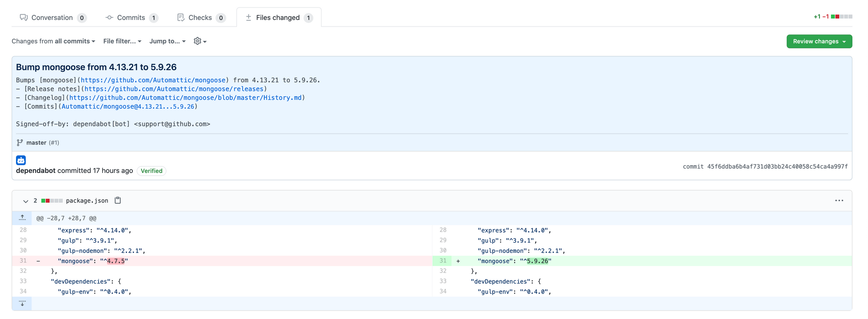868x319 pixels.
Task: Click the dependabot avatar icon
Action: coord(21,160)
